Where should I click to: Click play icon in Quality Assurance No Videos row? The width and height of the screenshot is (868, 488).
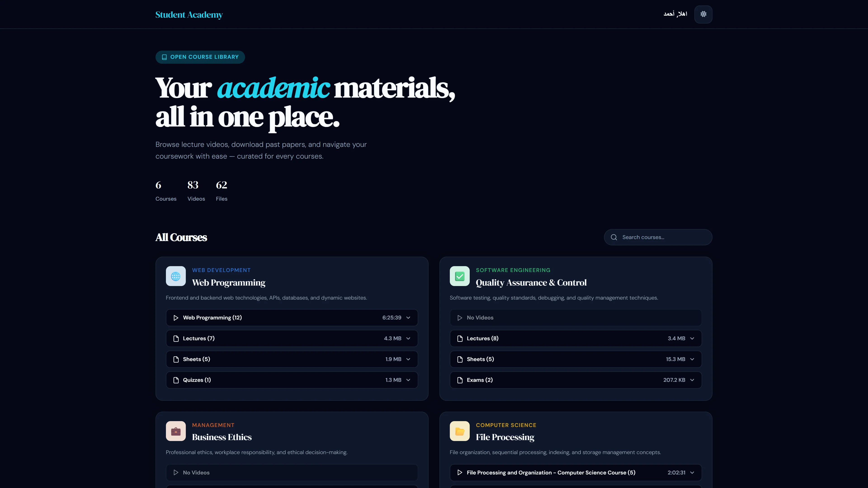[460, 318]
